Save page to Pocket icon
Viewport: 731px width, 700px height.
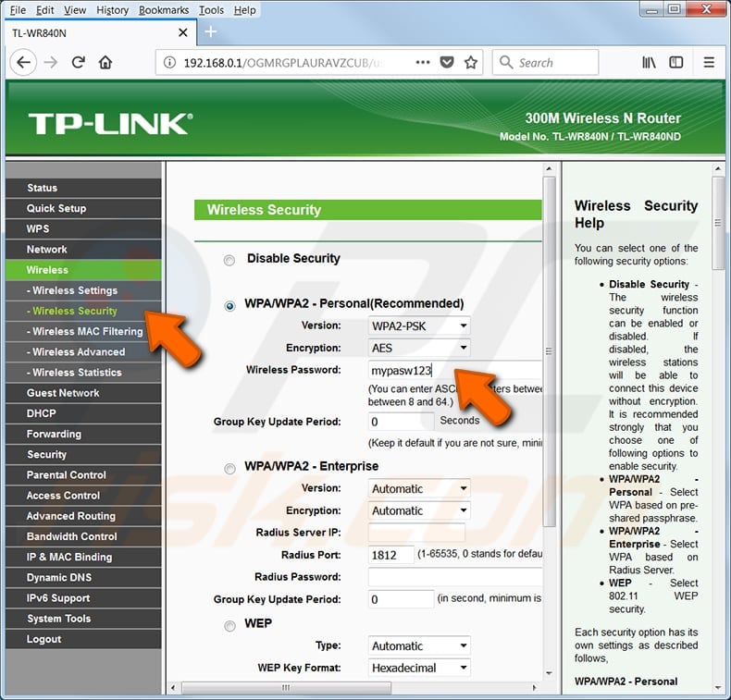click(x=447, y=62)
